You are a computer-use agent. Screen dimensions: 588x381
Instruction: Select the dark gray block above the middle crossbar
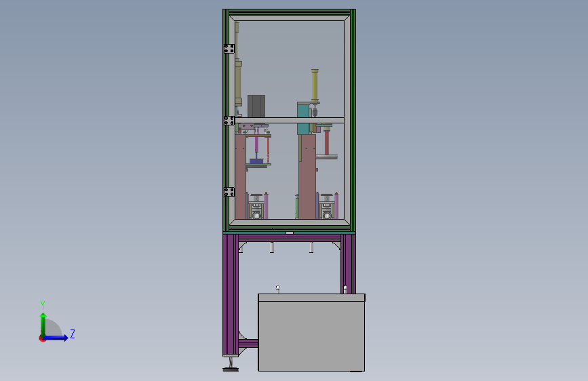pos(256,106)
